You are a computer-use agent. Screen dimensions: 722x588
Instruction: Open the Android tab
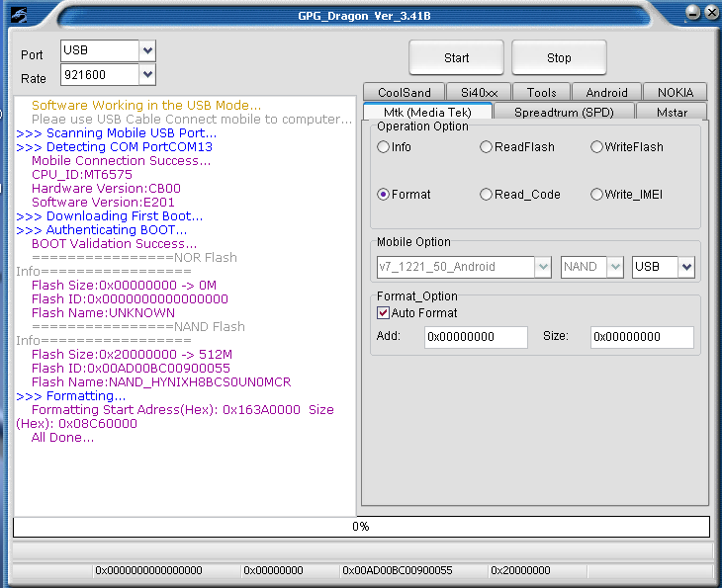point(606,92)
